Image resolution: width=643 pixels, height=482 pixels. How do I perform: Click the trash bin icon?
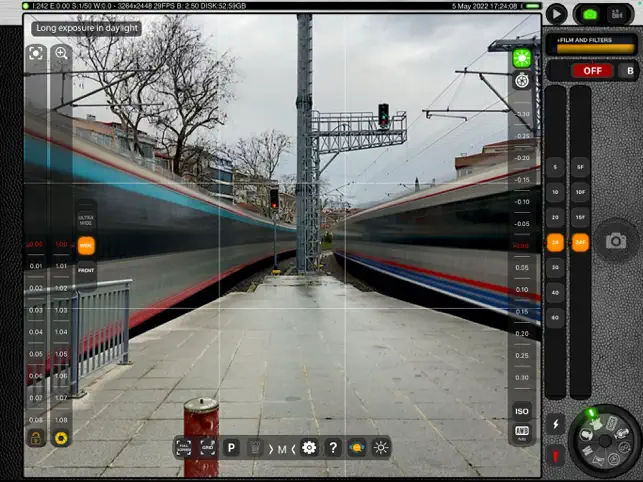255,448
